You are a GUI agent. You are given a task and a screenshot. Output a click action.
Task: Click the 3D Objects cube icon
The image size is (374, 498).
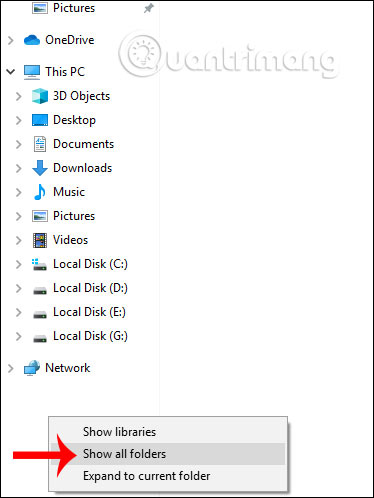[40, 96]
